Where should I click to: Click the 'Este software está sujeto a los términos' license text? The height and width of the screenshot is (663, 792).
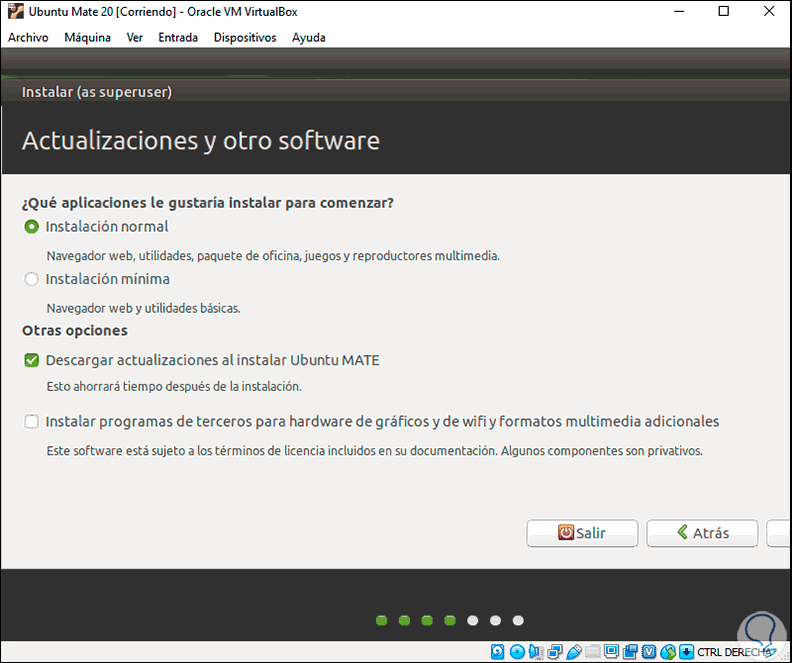pyautogui.click(x=375, y=450)
